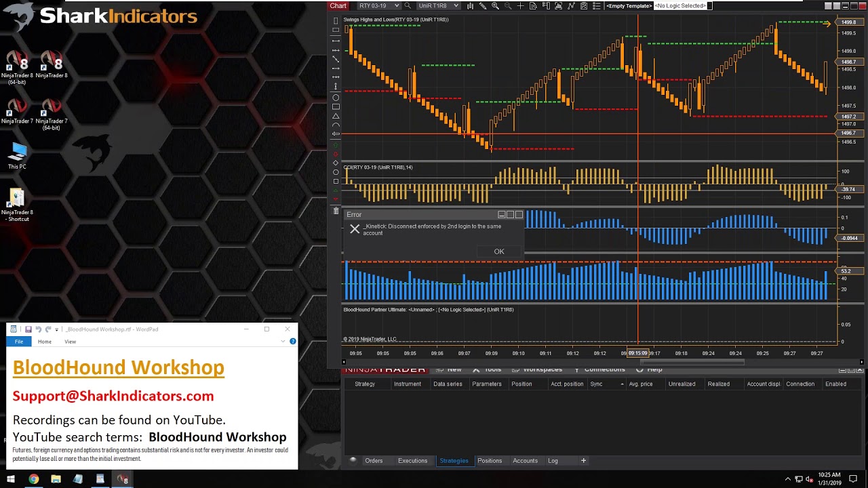Switch to the Strategies tab
Viewport: 868px width, 488px height.
pos(454,461)
